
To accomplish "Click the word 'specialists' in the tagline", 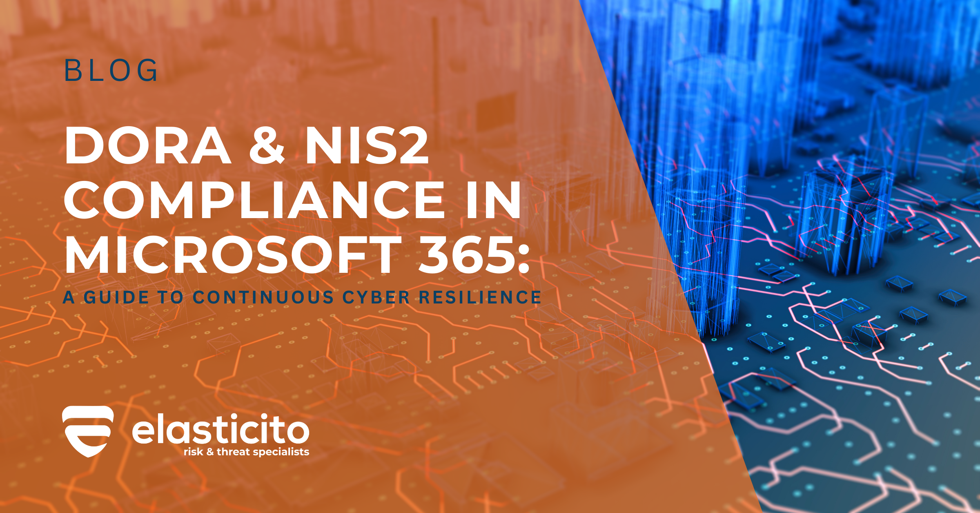I will coord(281,452).
